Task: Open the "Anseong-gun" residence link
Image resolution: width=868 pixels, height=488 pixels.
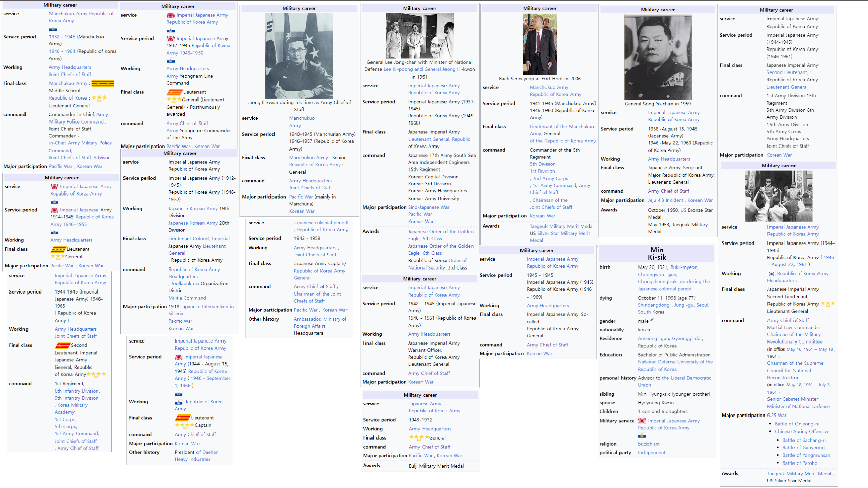Action: [654, 339]
